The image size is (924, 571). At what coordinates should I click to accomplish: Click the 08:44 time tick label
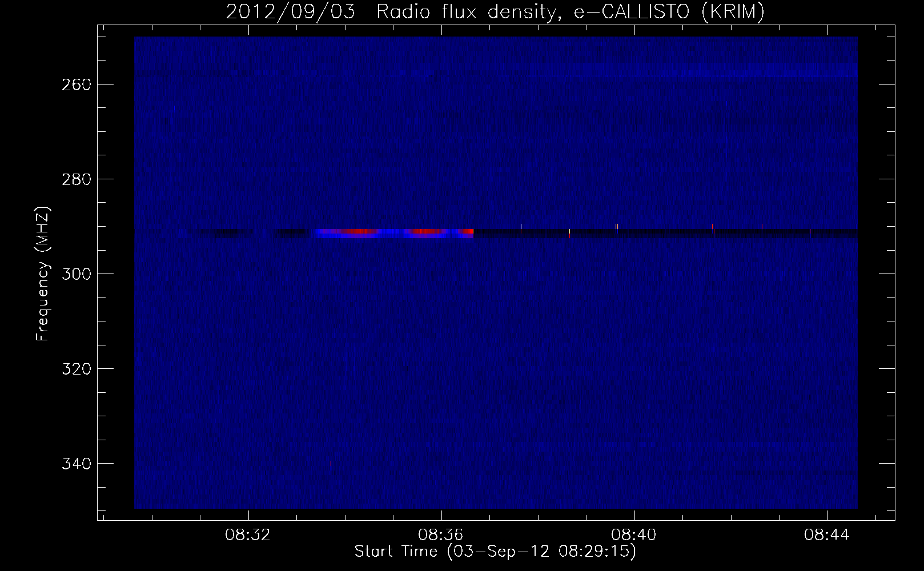click(827, 535)
